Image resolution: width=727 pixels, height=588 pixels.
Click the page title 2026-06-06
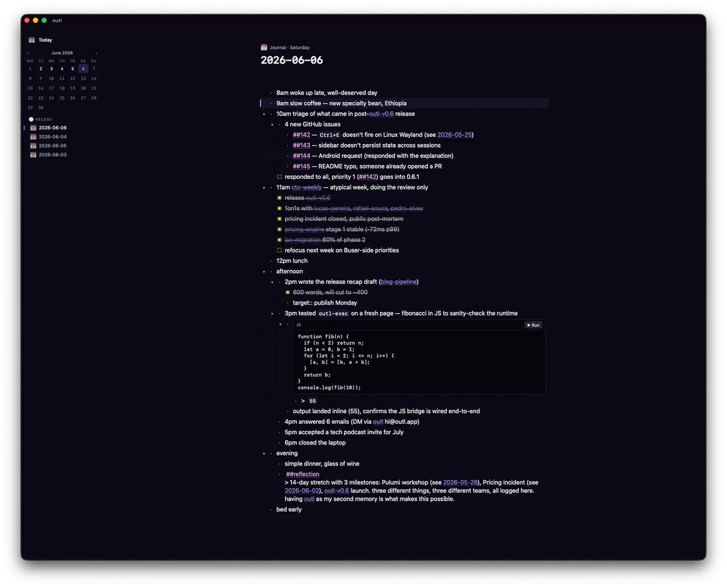[291, 60]
